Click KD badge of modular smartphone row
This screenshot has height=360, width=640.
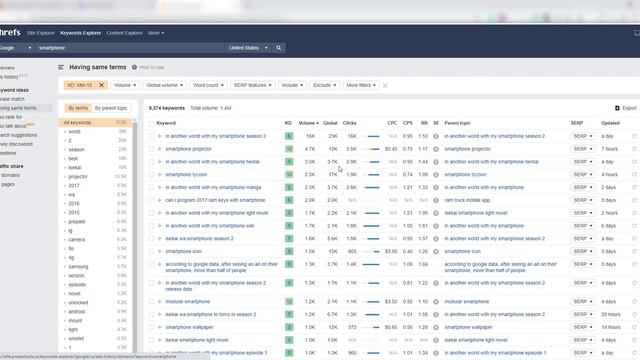pyautogui.click(x=289, y=302)
